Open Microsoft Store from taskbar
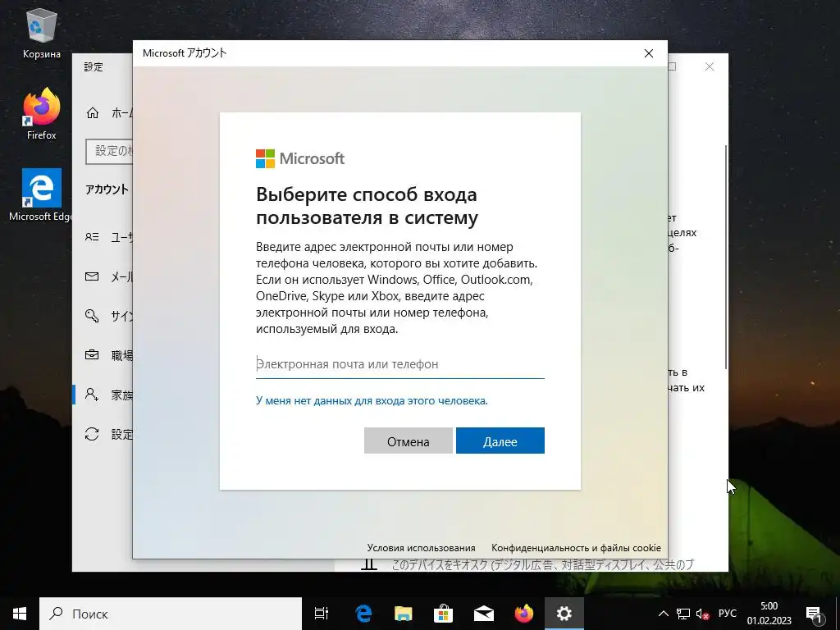This screenshot has width=840, height=630. (443, 614)
